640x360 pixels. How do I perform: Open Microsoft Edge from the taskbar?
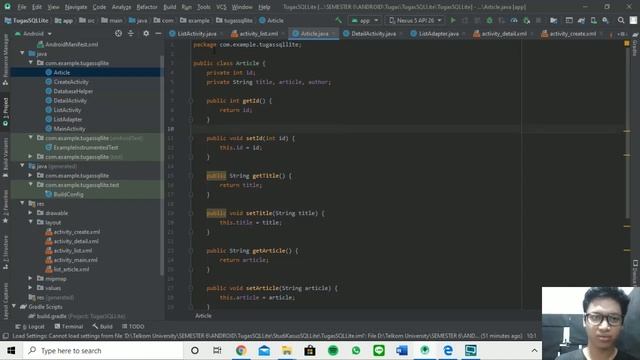pyautogui.click(x=448, y=350)
